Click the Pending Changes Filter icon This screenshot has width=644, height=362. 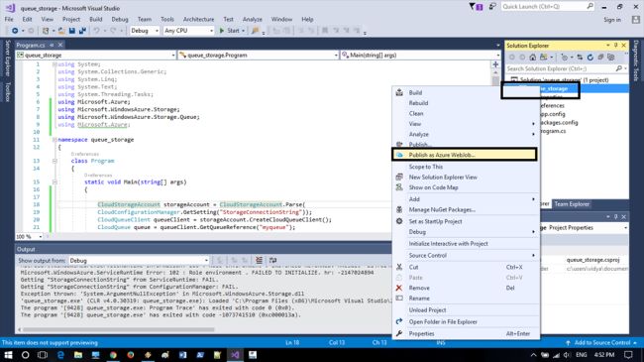565,58
